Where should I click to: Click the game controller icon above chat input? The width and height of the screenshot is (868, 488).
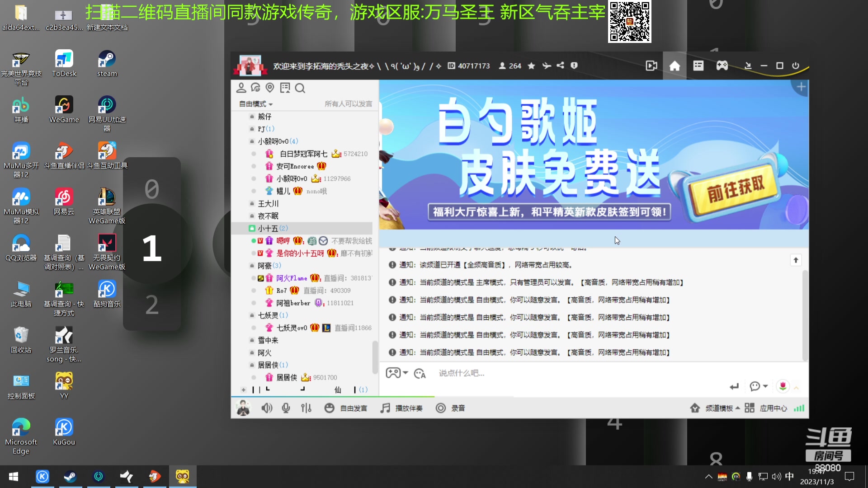tap(394, 373)
